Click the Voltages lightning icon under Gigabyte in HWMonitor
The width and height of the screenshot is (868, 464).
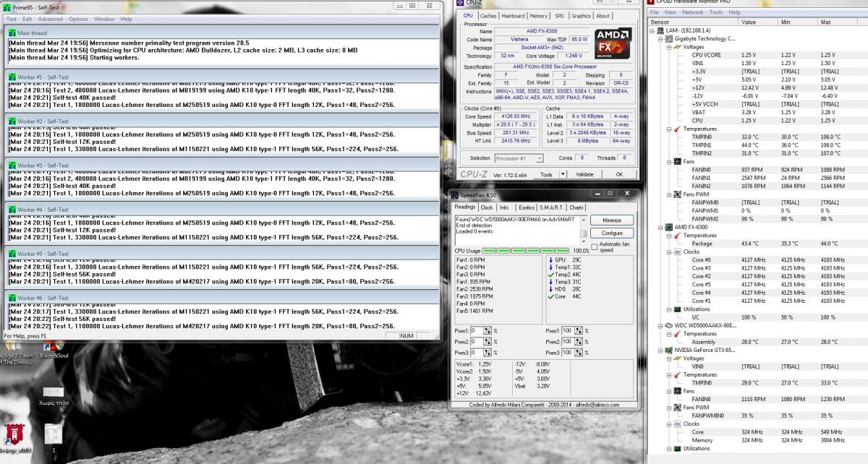coord(678,47)
